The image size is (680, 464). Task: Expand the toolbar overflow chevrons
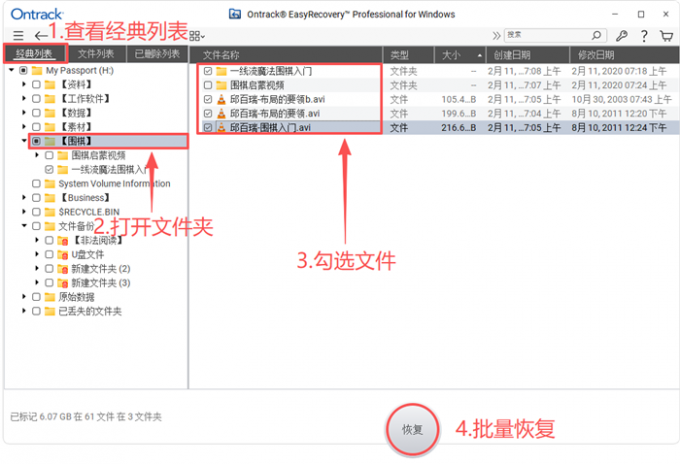496,36
